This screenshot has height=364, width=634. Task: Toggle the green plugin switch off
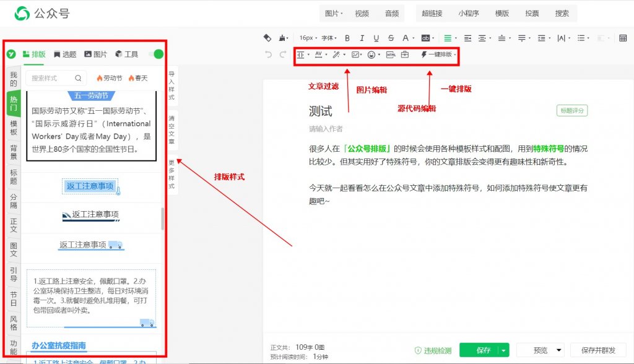click(x=156, y=54)
